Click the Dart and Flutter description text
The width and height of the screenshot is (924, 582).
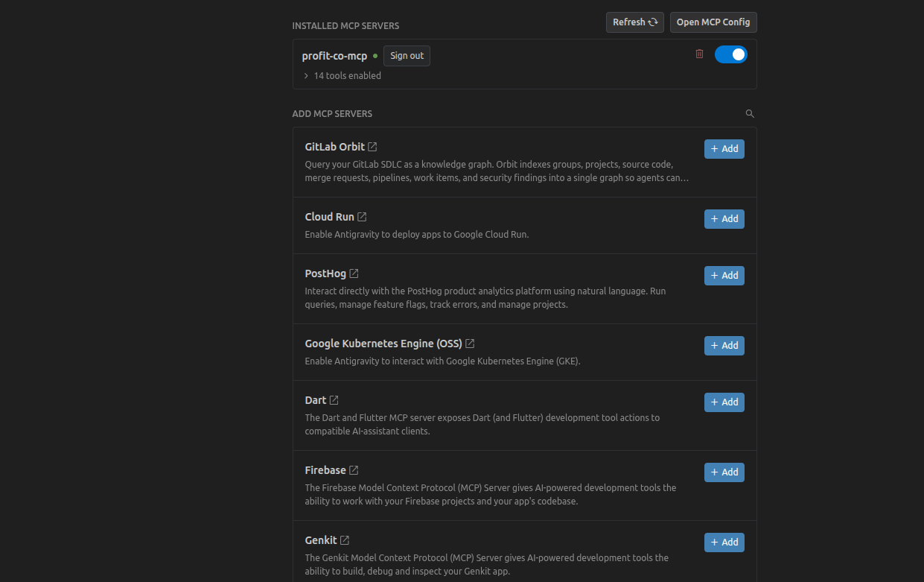point(482,425)
